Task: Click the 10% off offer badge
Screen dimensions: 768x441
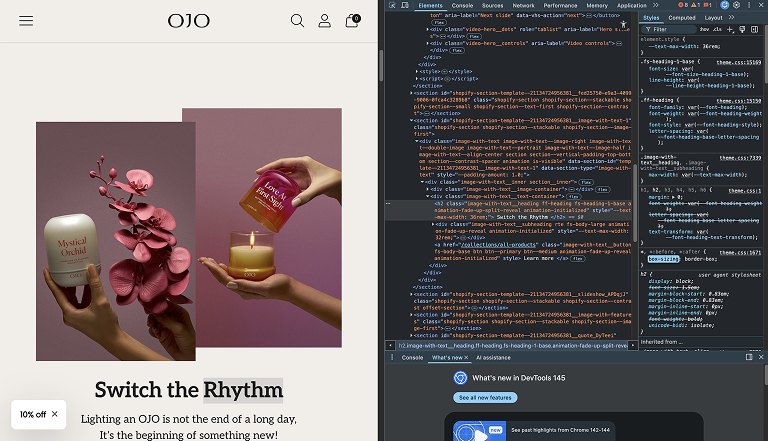Action: 33,415
